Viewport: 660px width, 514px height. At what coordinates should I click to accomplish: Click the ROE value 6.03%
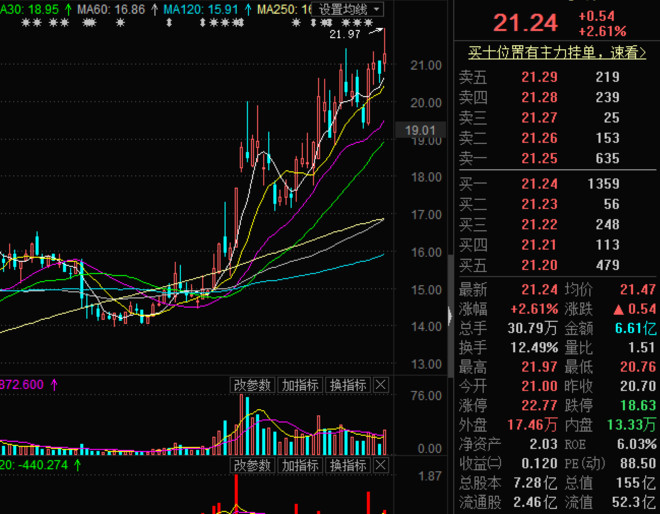point(636,445)
